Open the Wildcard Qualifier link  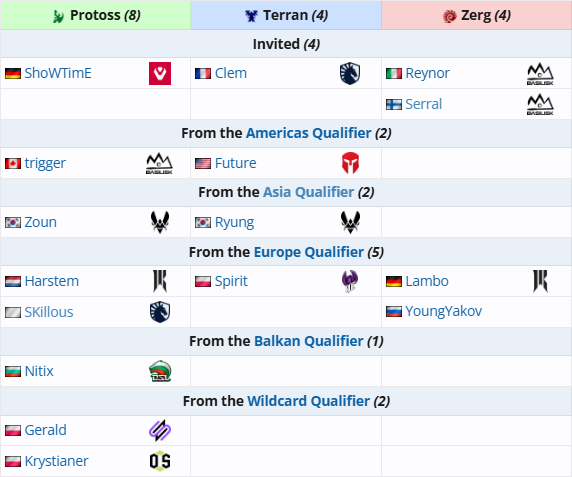point(309,401)
